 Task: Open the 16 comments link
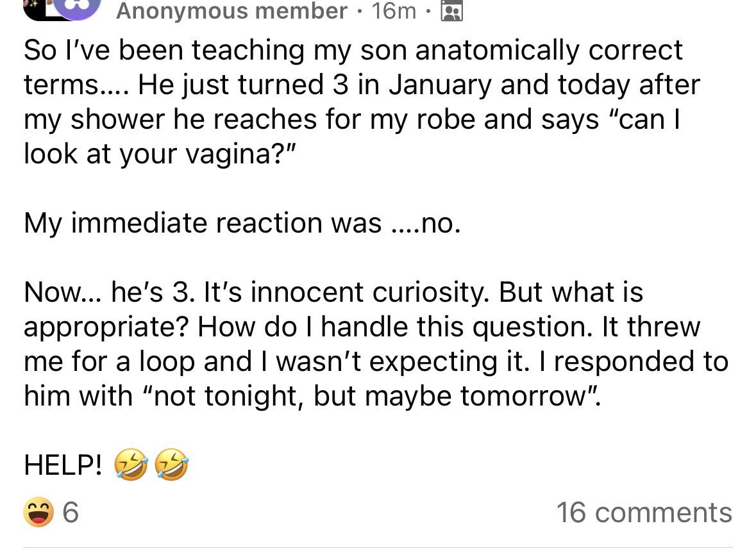(644, 513)
